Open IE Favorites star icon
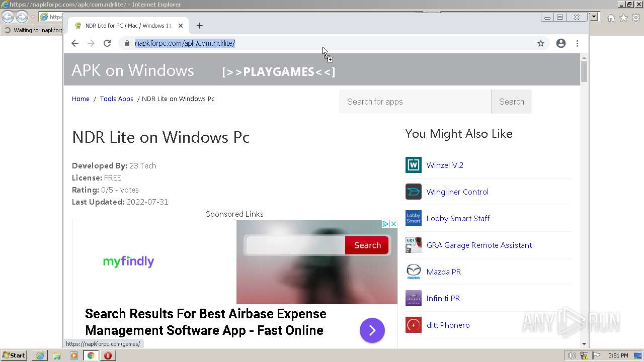 click(x=623, y=18)
